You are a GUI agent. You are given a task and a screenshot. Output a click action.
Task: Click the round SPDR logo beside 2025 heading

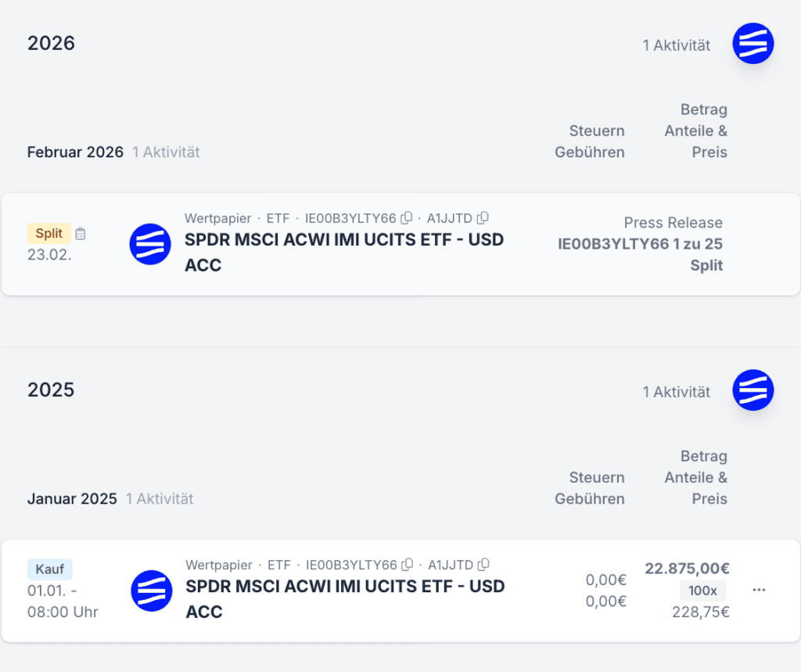(x=753, y=390)
